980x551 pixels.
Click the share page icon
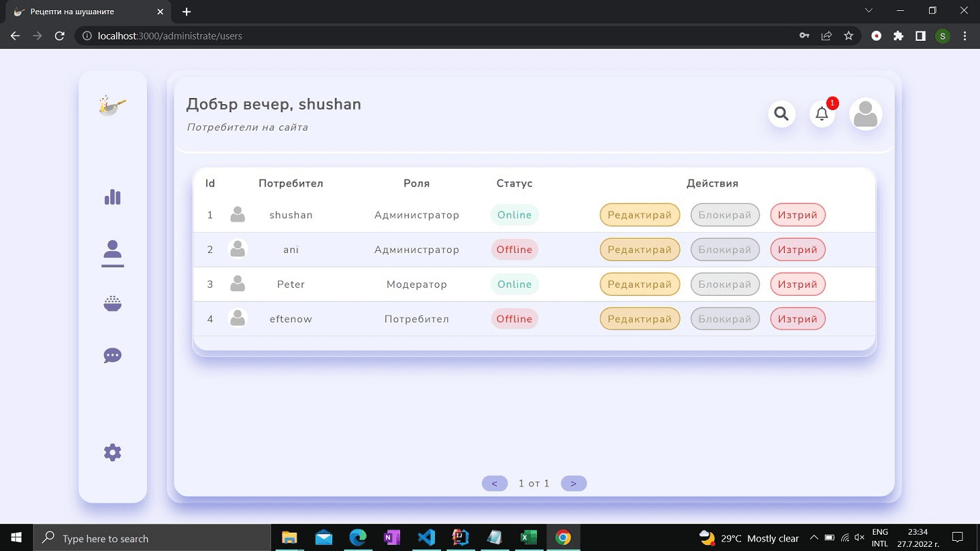tap(826, 36)
